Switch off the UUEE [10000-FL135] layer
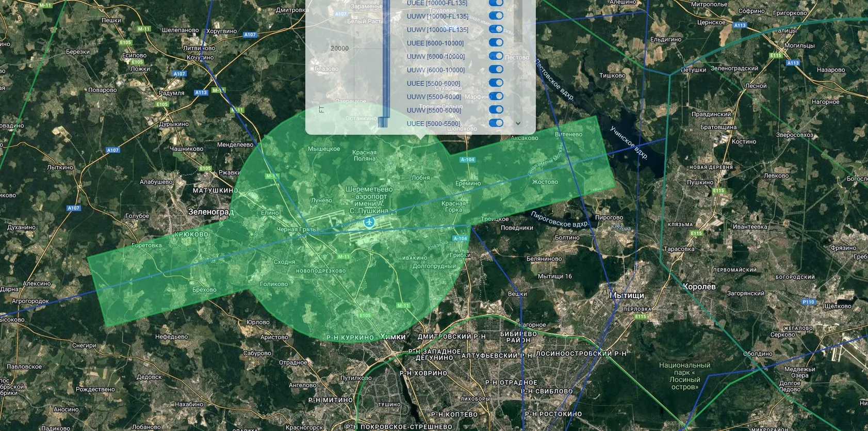 click(496, 3)
